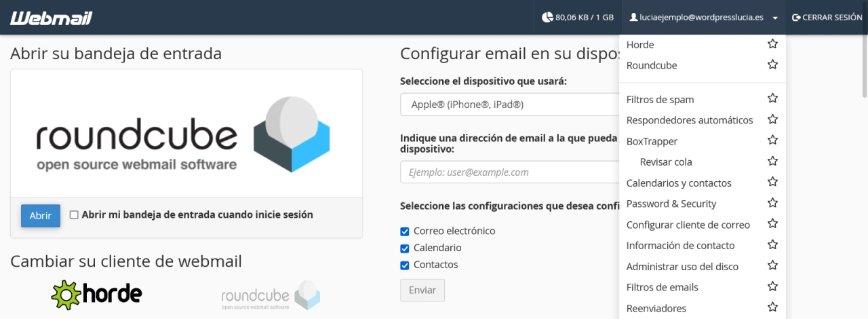
Task: Open Configurar cliente de correo item
Action: (x=688, y=225)
